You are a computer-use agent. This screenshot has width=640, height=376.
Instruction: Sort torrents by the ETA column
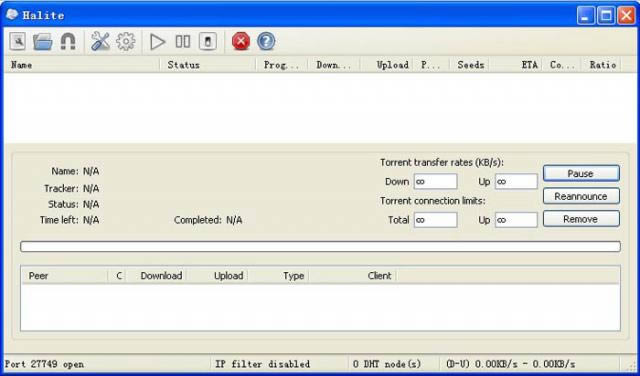516,65
